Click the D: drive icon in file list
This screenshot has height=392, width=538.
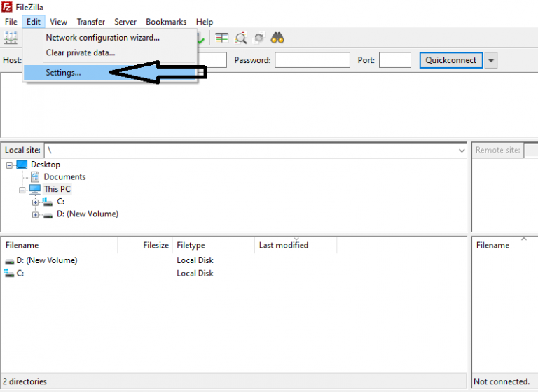click(x=10, y=261)
